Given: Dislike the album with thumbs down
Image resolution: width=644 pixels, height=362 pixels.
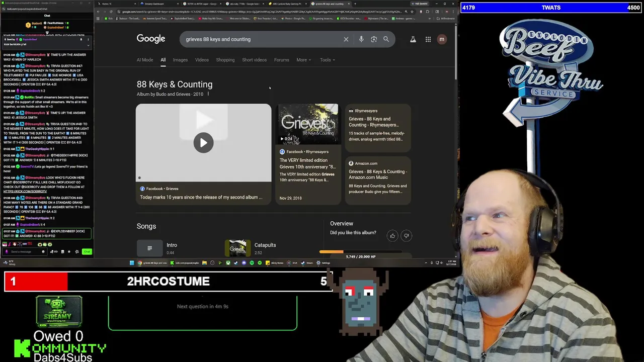Looking at the screenshot, I should pos(406,235).
